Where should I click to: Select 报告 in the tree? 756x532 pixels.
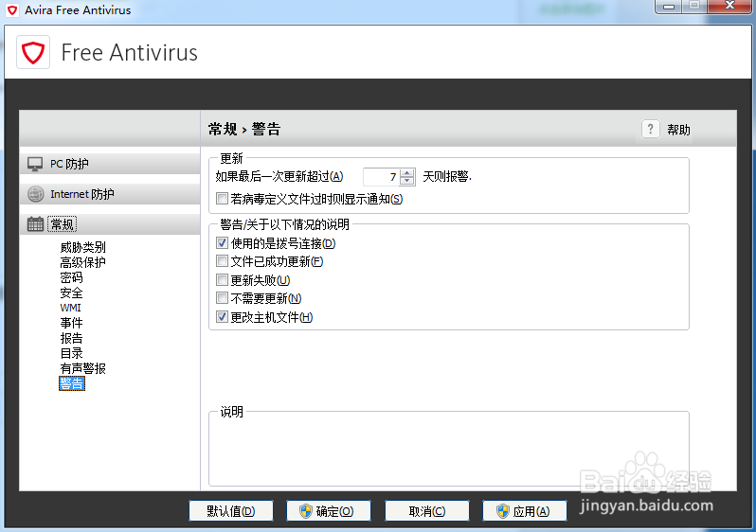click(71, 338)
